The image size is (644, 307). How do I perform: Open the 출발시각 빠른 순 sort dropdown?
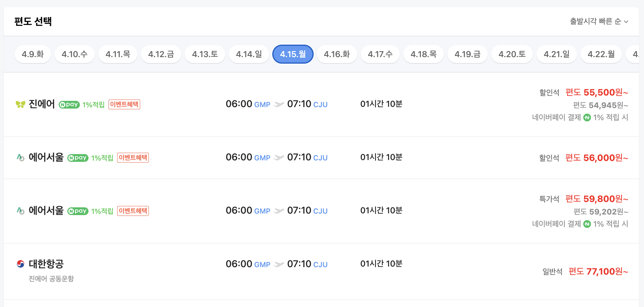point(599,21)
